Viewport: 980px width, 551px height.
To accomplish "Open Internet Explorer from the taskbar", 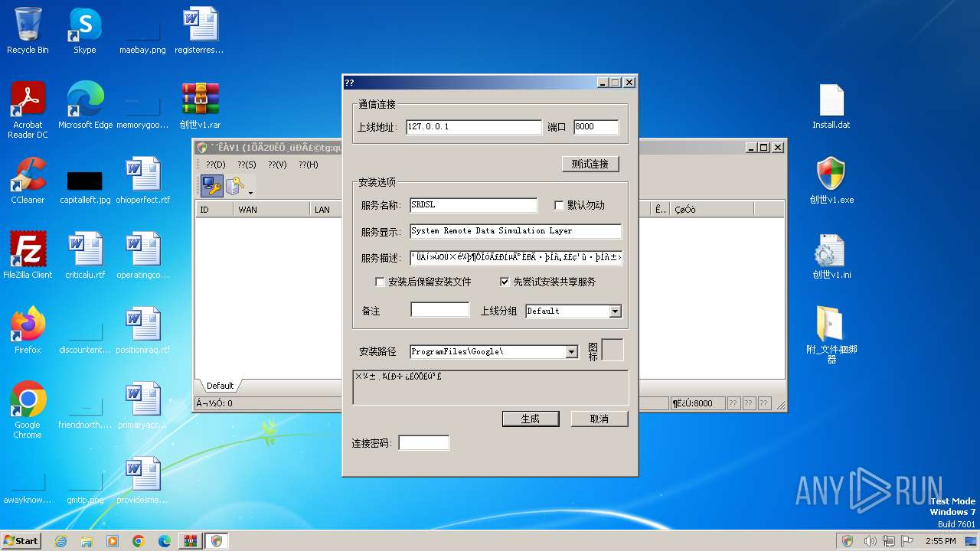I will (x=60, y=541).
